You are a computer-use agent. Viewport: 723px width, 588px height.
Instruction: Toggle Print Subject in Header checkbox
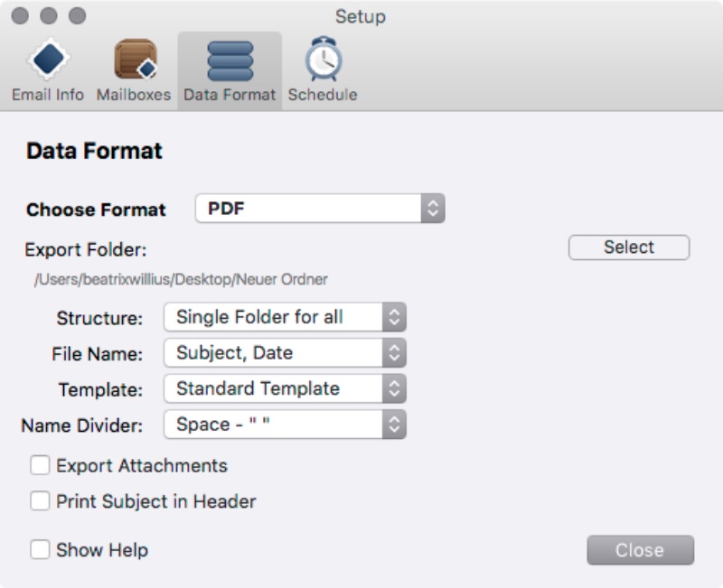(x=40, y=501)
